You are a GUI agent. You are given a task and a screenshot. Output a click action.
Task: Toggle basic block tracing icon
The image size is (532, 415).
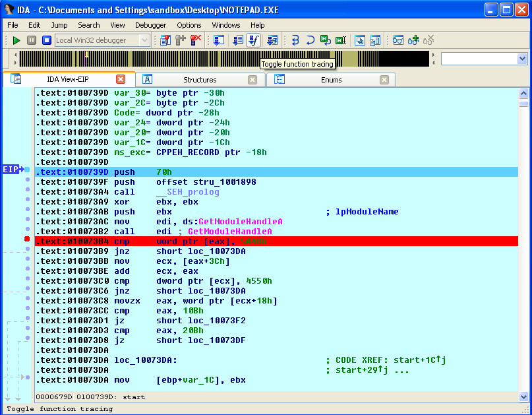(272, 40)
